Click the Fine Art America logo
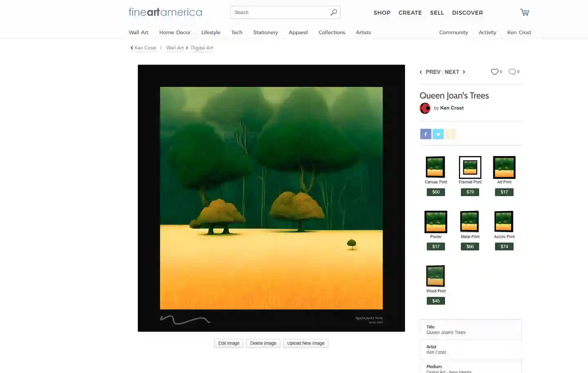This screenshot has width=588, height=373. click(165, 12)
